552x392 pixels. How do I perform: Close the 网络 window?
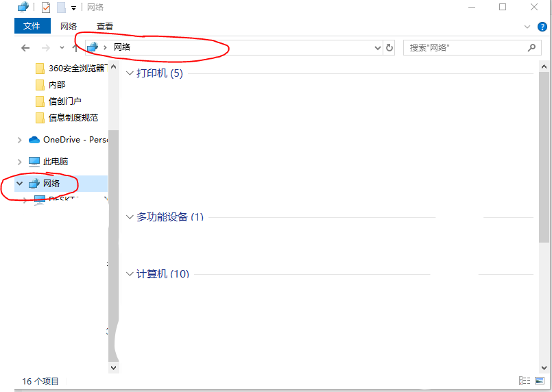[x=534, y=7]
